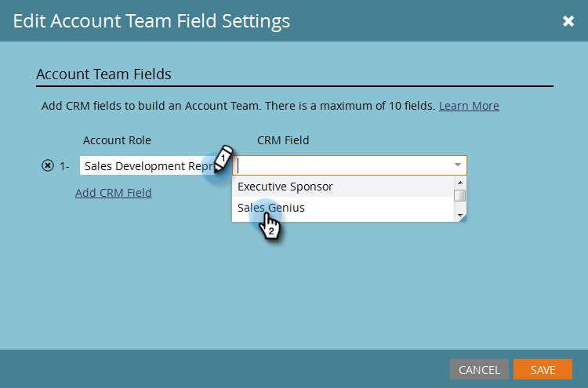The image size is (588, 388).
Task: Toggle the CRM Field dropdown arrow
Action: click(457, 165)
